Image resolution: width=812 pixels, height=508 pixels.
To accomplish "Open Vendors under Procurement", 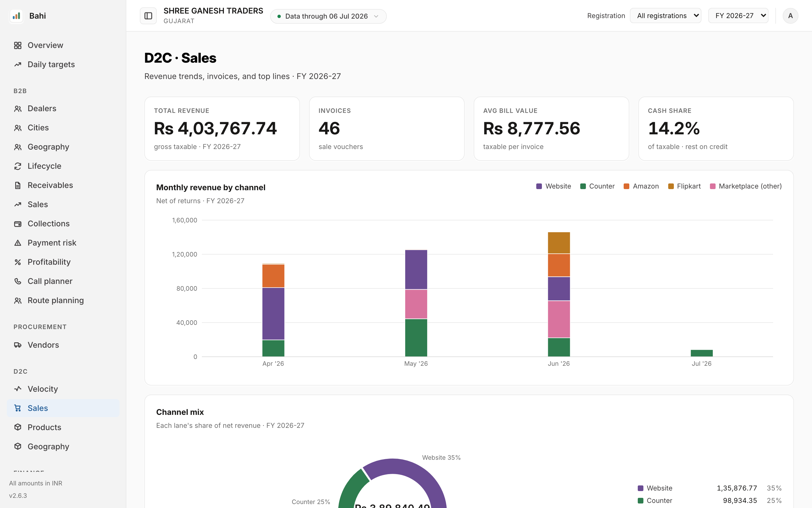I will 63,345.
